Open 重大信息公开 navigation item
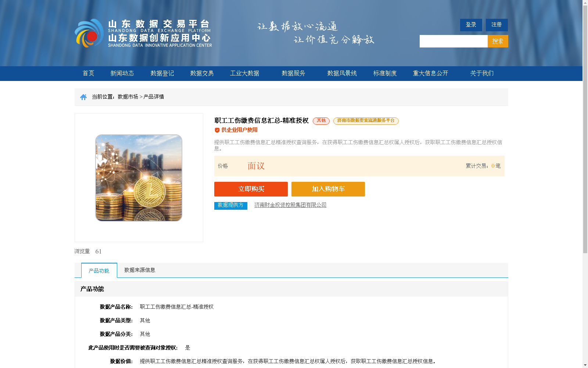The height and width of the screenshot is (368, 588). [x=430, y=73]
